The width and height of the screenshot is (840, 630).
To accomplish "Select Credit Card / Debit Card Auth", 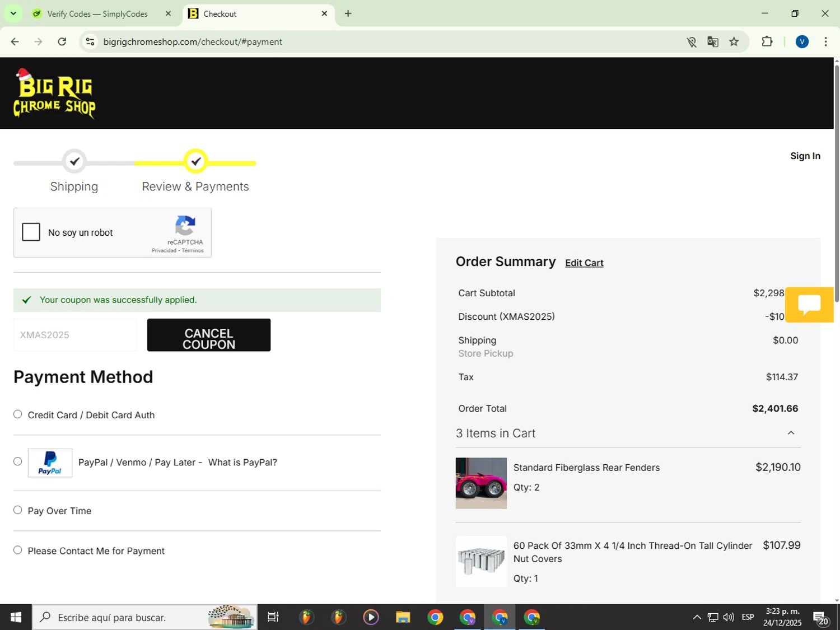I will (x=18, y=414).
